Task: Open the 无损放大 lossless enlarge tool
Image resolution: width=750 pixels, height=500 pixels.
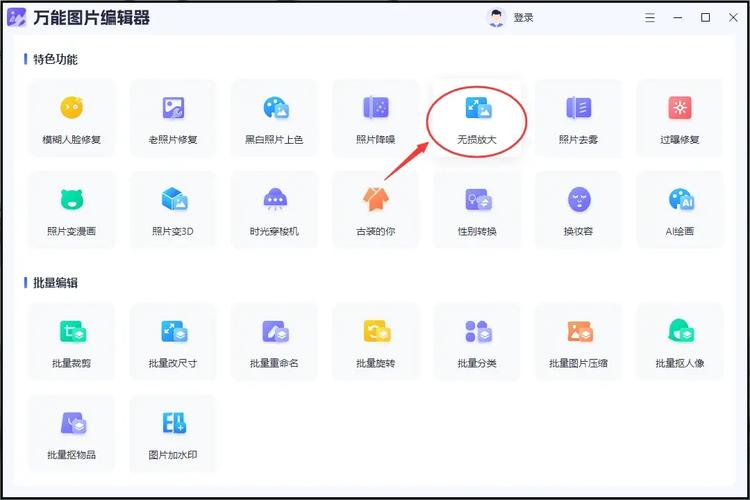Action: (477, 118)
